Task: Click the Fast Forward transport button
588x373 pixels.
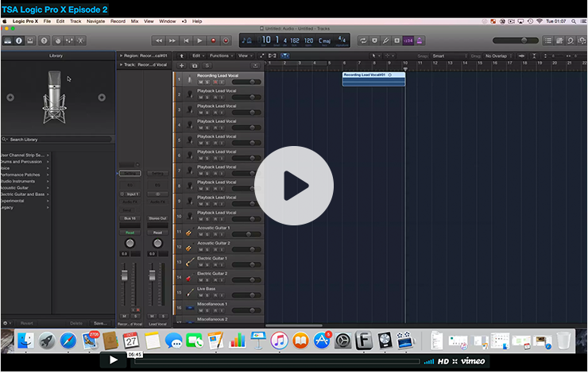Action: coord(172,40)
